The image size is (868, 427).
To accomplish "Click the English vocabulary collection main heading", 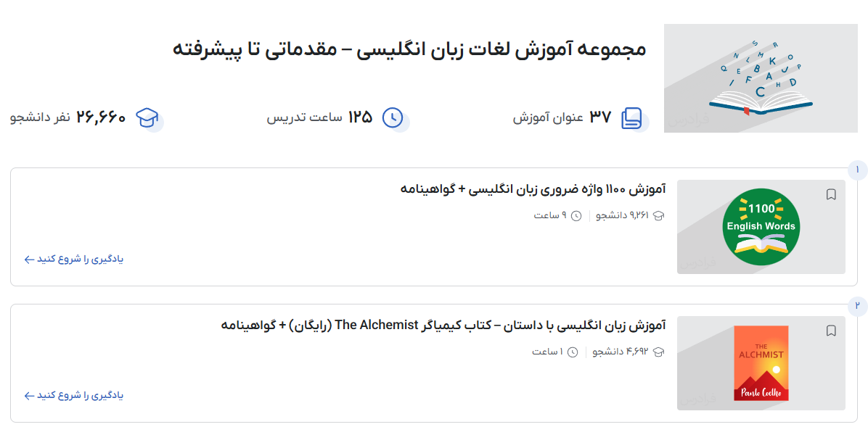I will pyautogui.click(x=409, y=49).
